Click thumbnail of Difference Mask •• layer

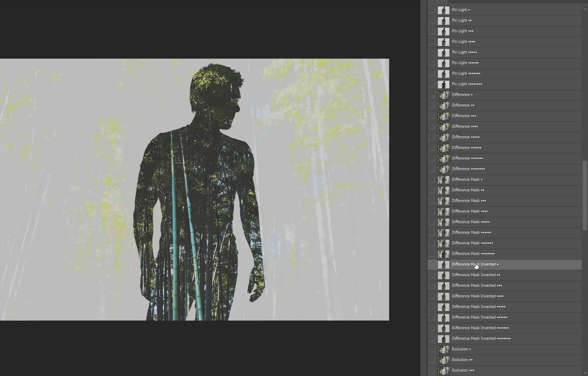click(443, 190)
